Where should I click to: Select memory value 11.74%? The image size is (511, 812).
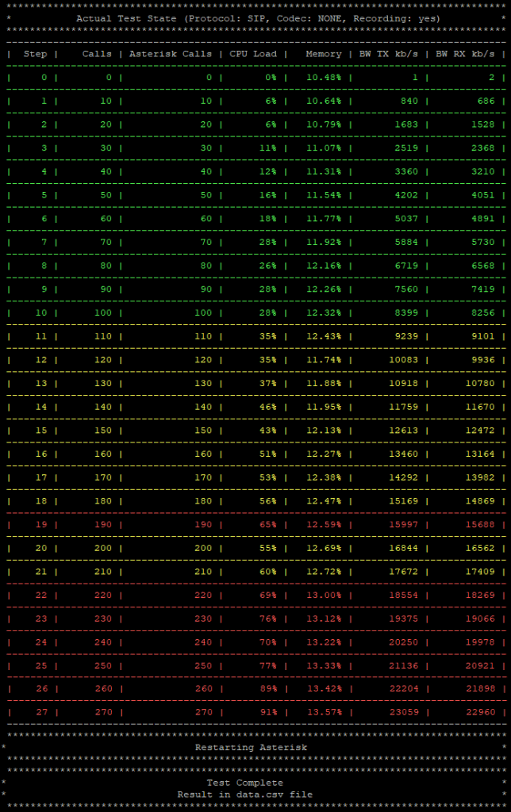click(324, 360)
